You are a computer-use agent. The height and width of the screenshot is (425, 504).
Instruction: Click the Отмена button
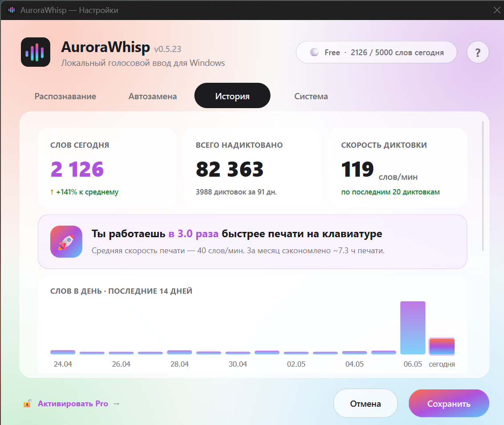[x=366, y=404]
